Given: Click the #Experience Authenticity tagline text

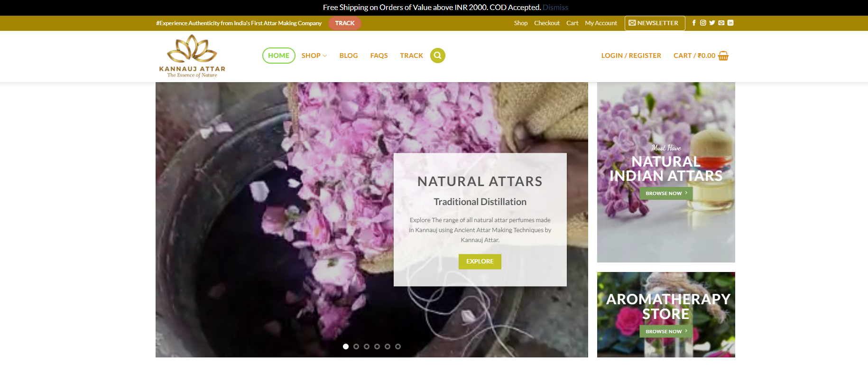Looking at the screenshot, I should click(239, 23).
